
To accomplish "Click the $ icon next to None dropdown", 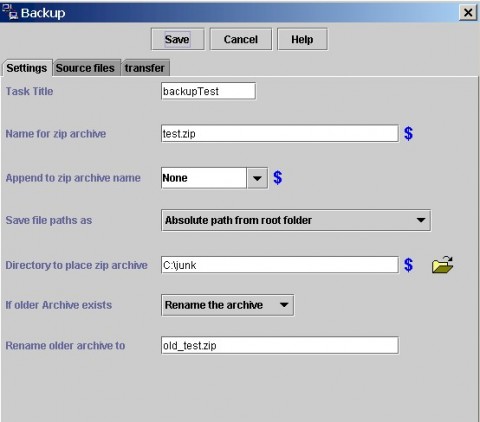I will [278, 178].
